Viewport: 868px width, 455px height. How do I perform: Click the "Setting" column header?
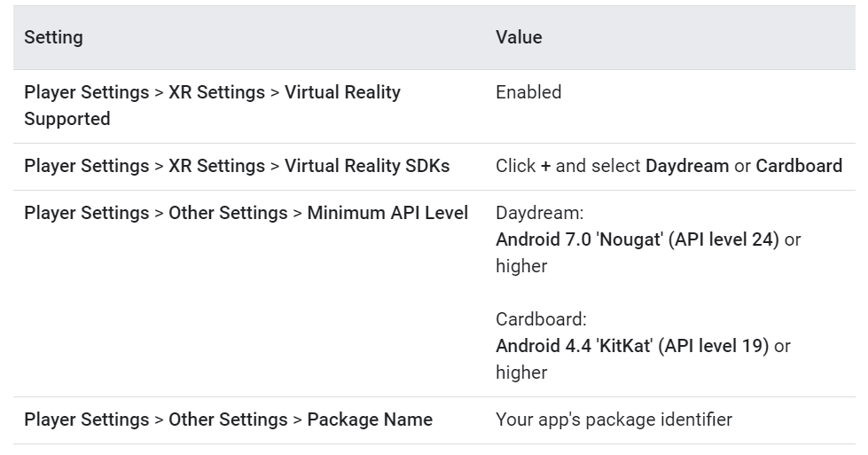click(53, 37)
